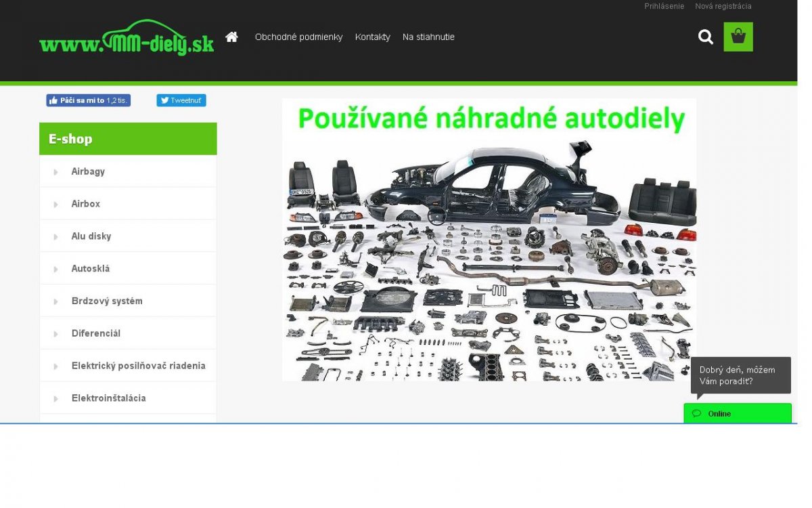Expand the Alu disky category arrow

56,237
